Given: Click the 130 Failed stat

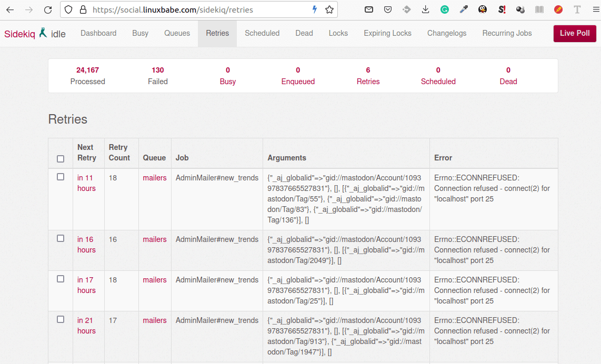Looking at the screenshot, I should [x=158, y=75].
